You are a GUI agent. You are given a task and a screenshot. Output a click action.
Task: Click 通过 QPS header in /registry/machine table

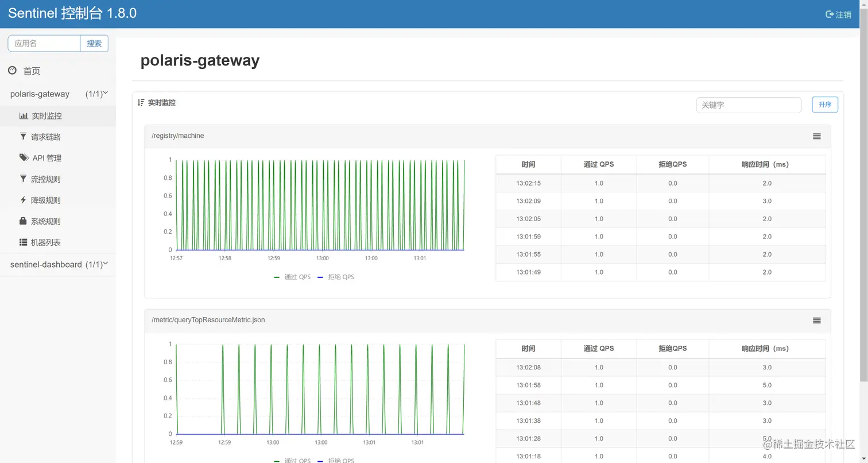coord(599,164)
